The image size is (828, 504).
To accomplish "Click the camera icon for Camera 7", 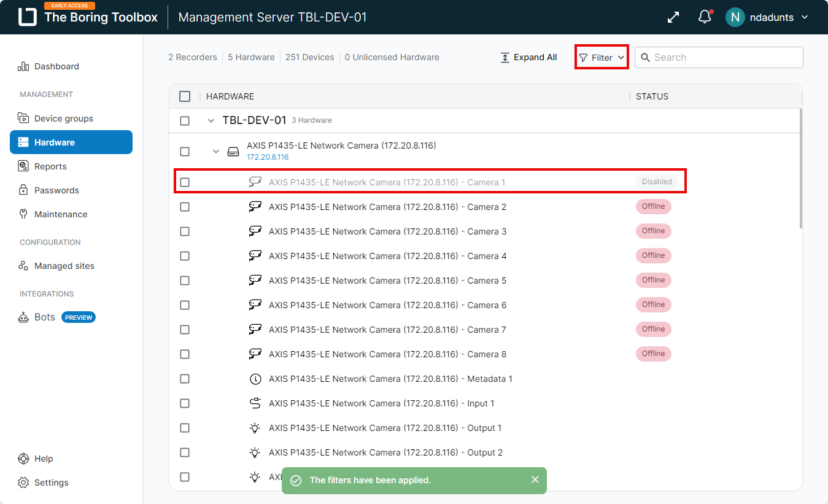I will pyautogui.click(x=255, y=330).
